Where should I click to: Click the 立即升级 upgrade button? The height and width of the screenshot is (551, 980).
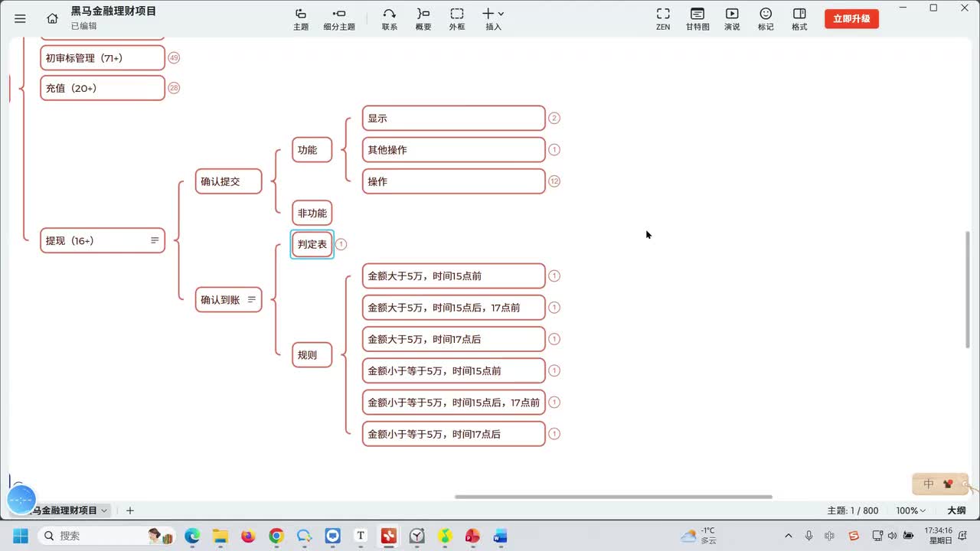(851, 19)
